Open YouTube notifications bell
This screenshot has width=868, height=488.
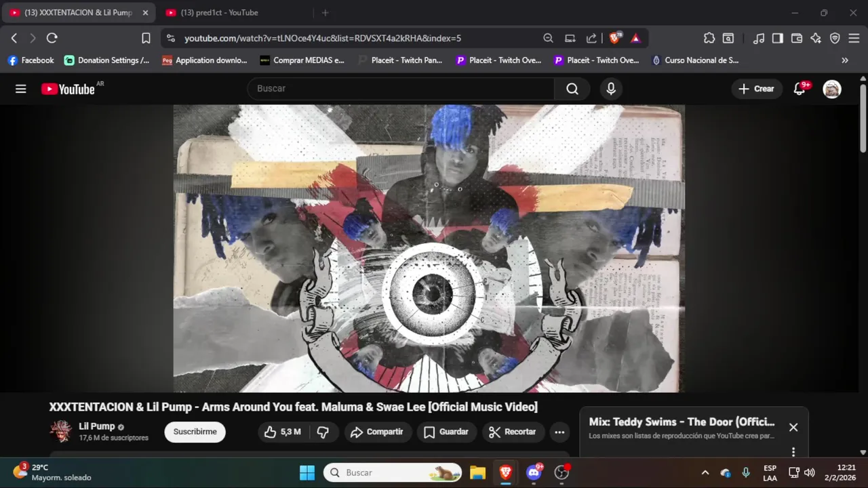(x=800, y=89)
